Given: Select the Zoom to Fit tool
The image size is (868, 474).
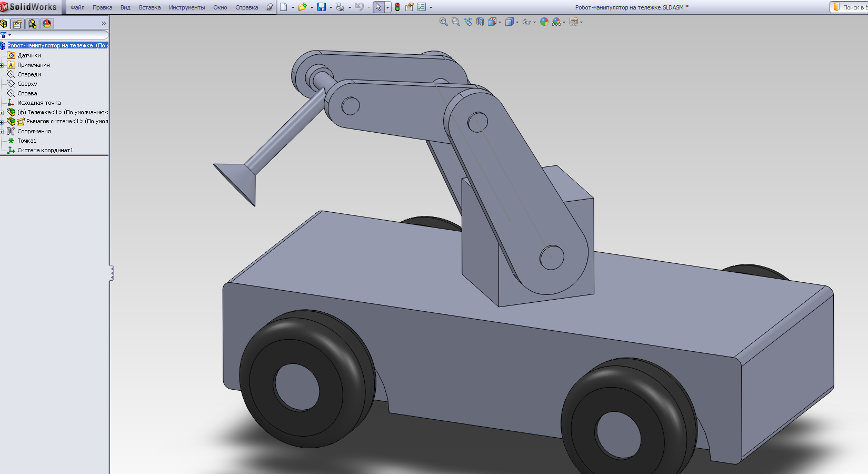Looking at the screenshot, I should click(x=444, y=22).
